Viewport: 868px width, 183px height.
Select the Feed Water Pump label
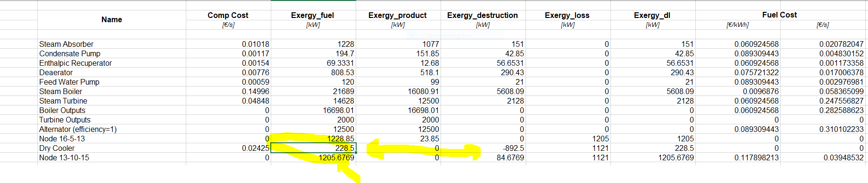pyautogui.click(x=112, y=82)
